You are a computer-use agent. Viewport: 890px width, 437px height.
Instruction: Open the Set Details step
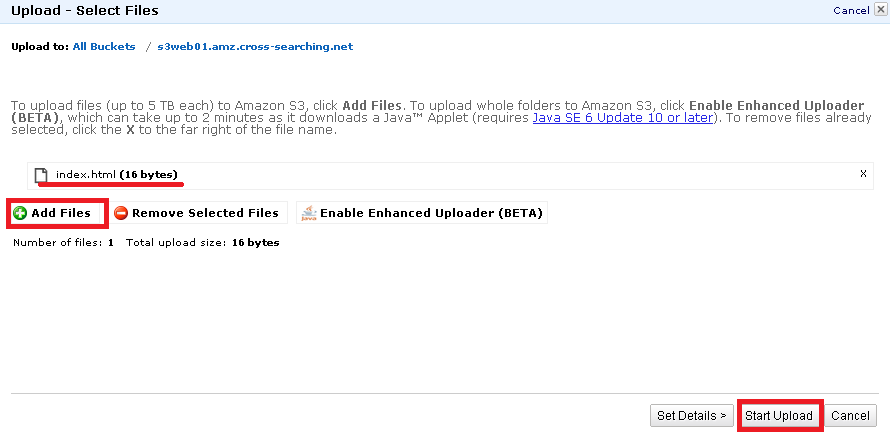click(x=691, y=416)
